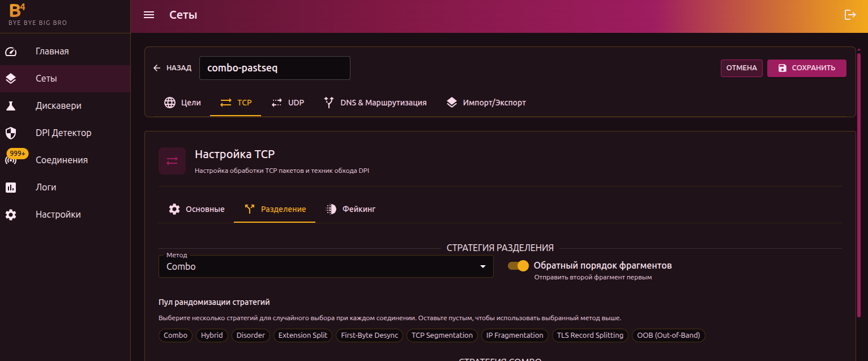Click the logout icon in header
This screenshot has width=868, height=361.
point(850,15)
